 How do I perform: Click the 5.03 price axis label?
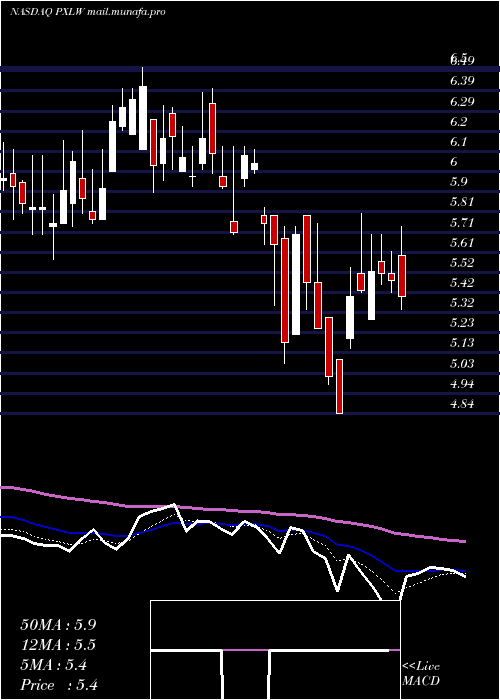point(462,363)
